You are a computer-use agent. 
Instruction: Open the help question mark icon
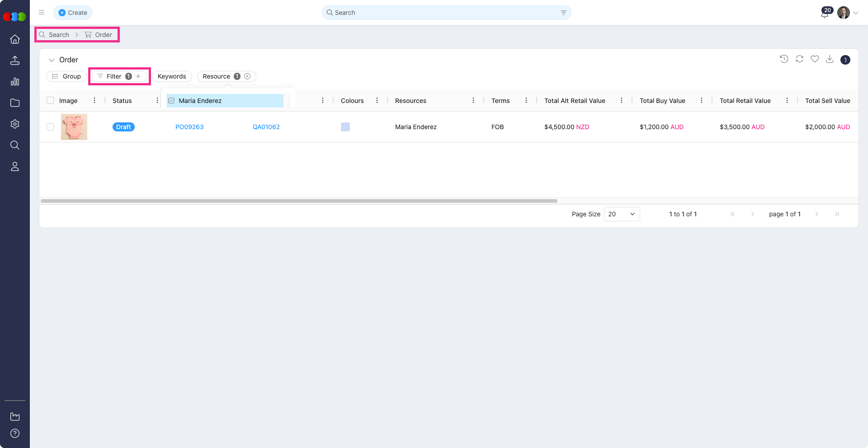pos(15,434)
